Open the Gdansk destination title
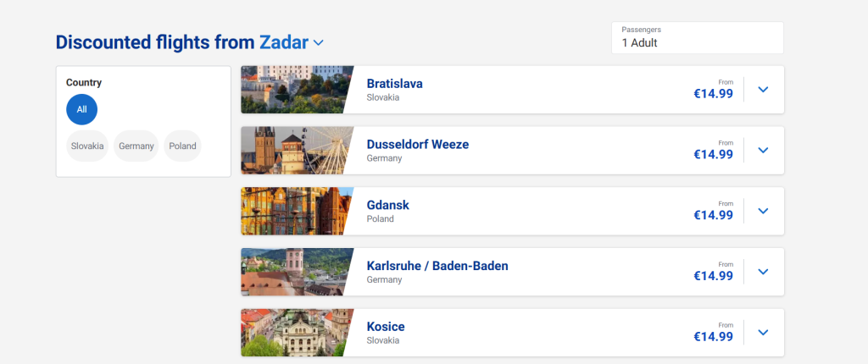Image resolution: width=868 pixels, height=364 pixels. [x=387, y=205]
